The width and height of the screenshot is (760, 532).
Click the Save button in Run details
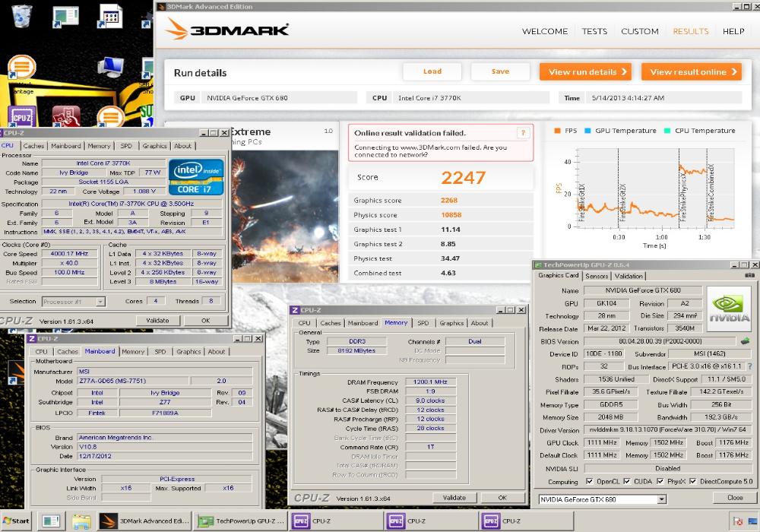tap(500, 71)
